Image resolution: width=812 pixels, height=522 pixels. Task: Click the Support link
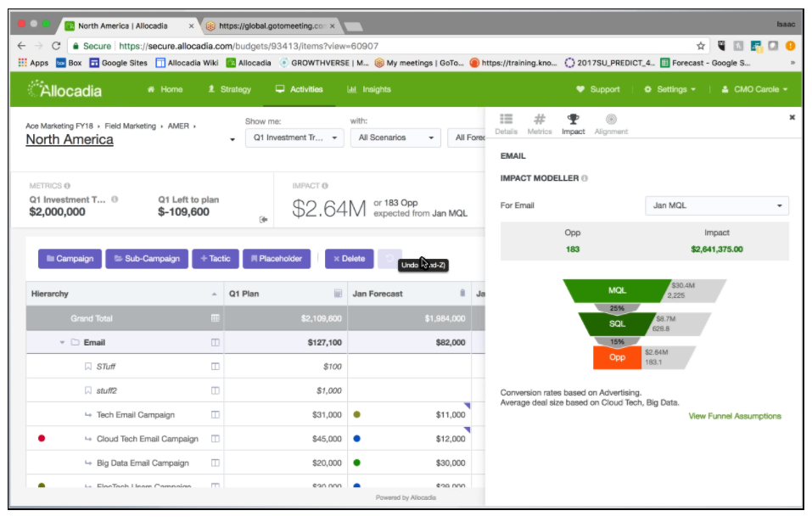(597, 90)
